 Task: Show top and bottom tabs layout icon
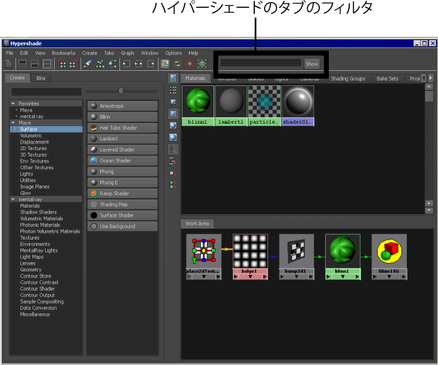47,64
